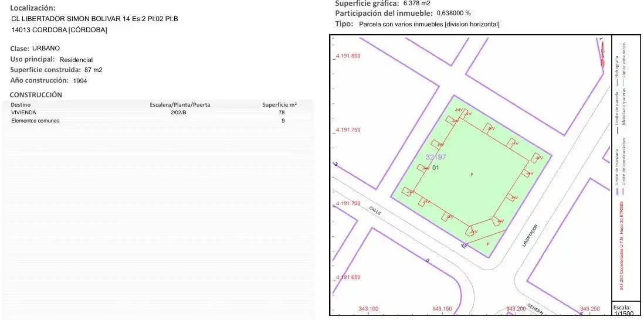Screen dimensions: 644x320
Task: Click the street number '42' on the map
Action: click(x=464, y=246)
